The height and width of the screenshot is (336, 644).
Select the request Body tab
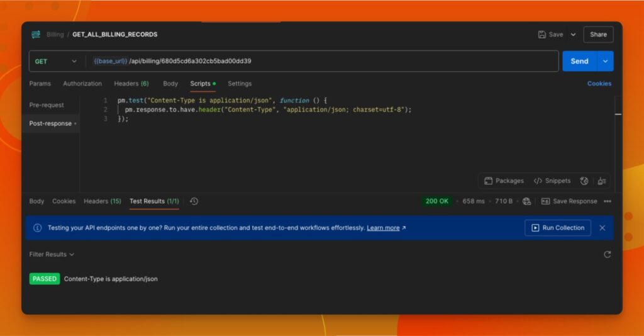coord(170,84)
